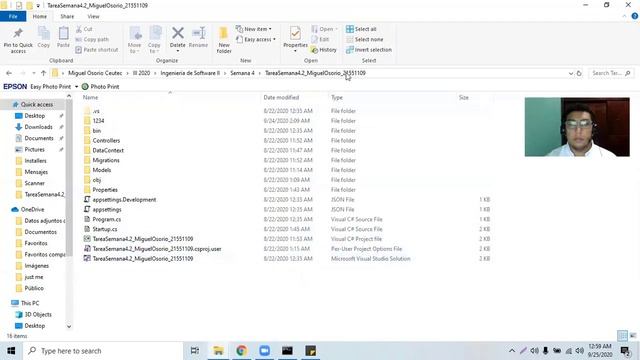Switch to Details view layout icon
640x360 pixels.
tap(622, 336)
